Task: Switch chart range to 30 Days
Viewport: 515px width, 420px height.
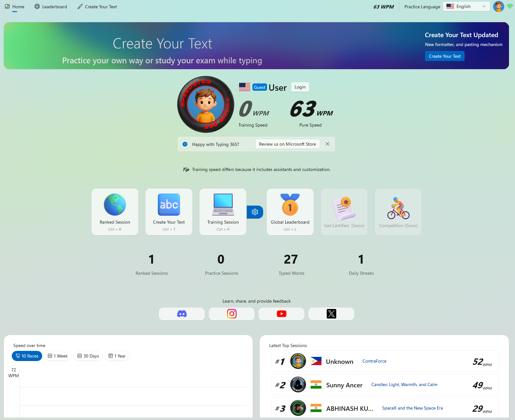Action: click(x=88, y=356)
